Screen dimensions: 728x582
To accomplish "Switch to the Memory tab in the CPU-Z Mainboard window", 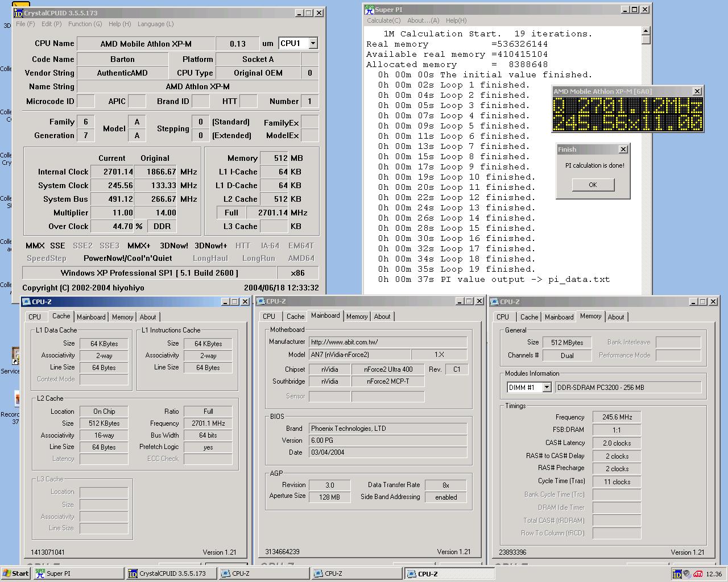I will click(x=357, y=317).
